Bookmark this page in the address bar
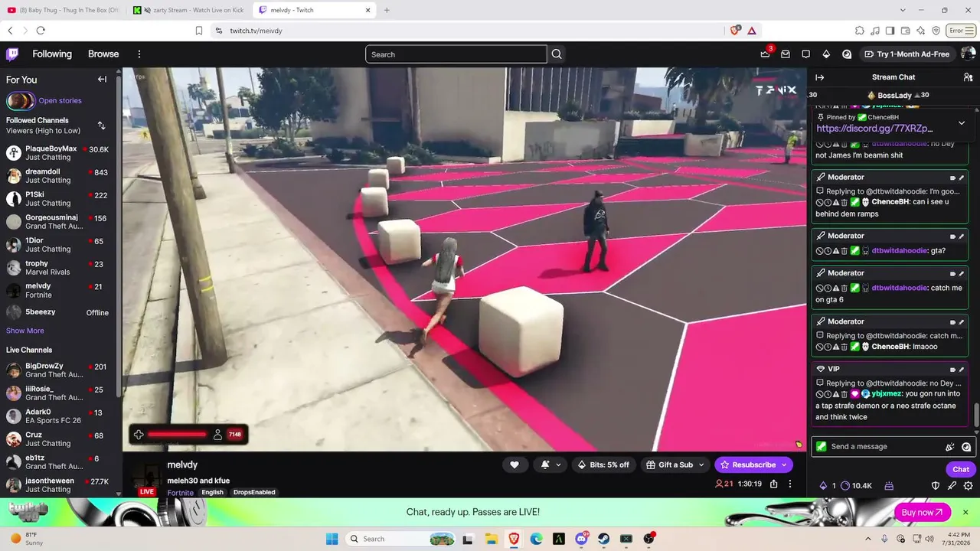This screenshot has width=980, height=551. [x=199, y=31]
